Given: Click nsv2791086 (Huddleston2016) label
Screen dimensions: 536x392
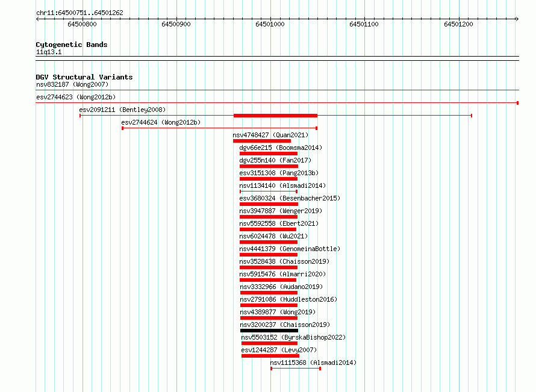Looking at the screenshot, I should coord(288,299).
